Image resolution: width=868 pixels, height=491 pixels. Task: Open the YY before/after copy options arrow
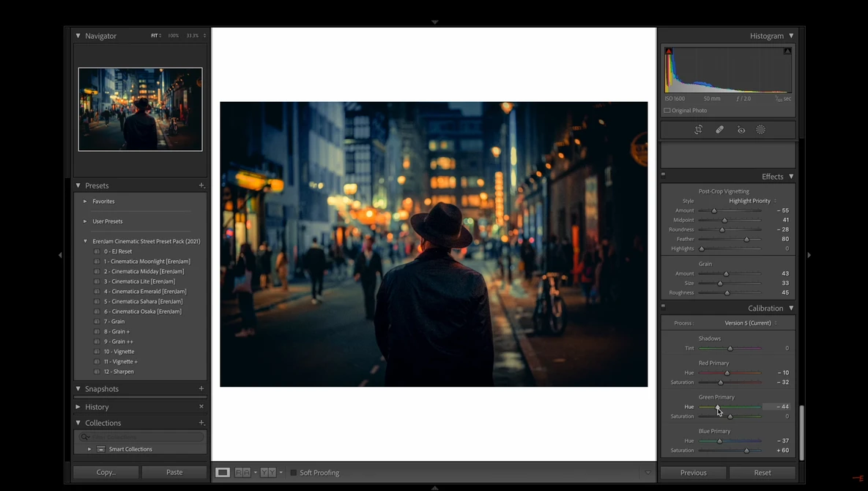pyautogui.click(x=281, y=473)
